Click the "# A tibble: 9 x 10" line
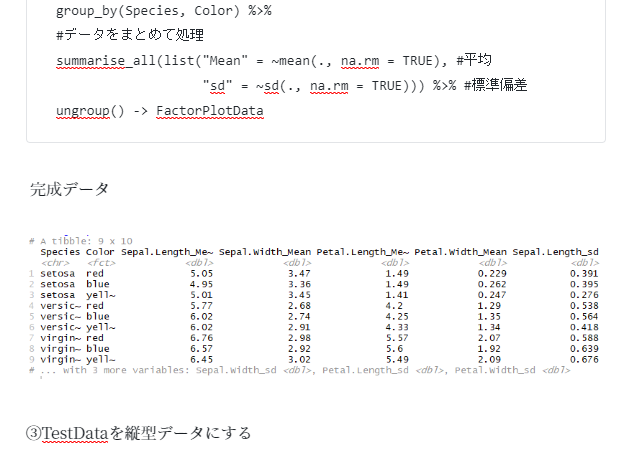This screenshot has height=462, width=634. click(80, 241)
